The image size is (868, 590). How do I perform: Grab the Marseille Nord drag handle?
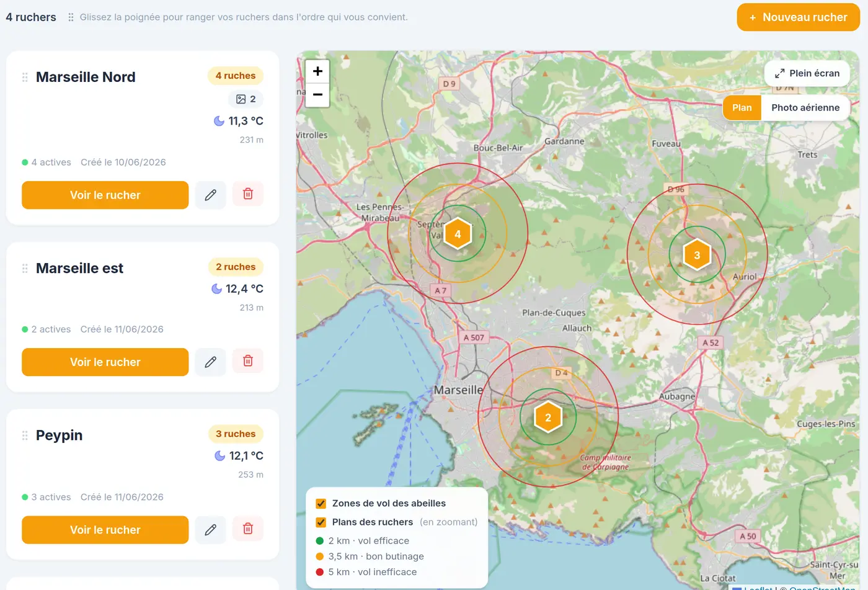(25, 78)
